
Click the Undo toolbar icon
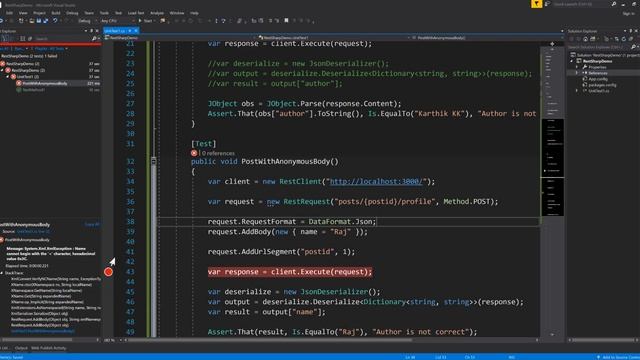(x=55, y=21)
